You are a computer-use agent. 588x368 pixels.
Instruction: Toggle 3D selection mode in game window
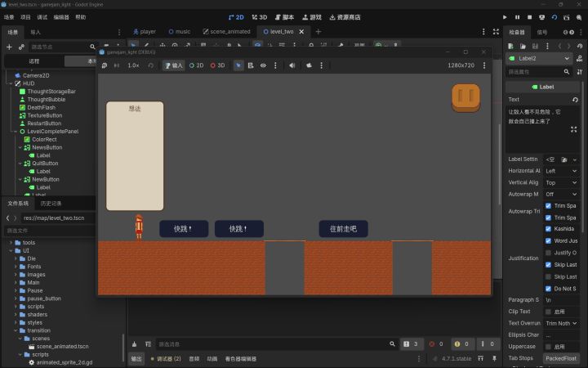[x=218, y=65]
